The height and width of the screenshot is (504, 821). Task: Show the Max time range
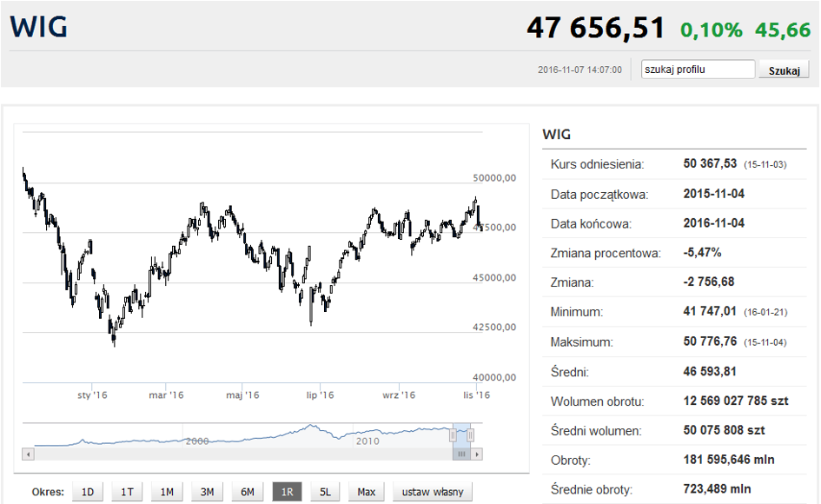tap(366, 492)
